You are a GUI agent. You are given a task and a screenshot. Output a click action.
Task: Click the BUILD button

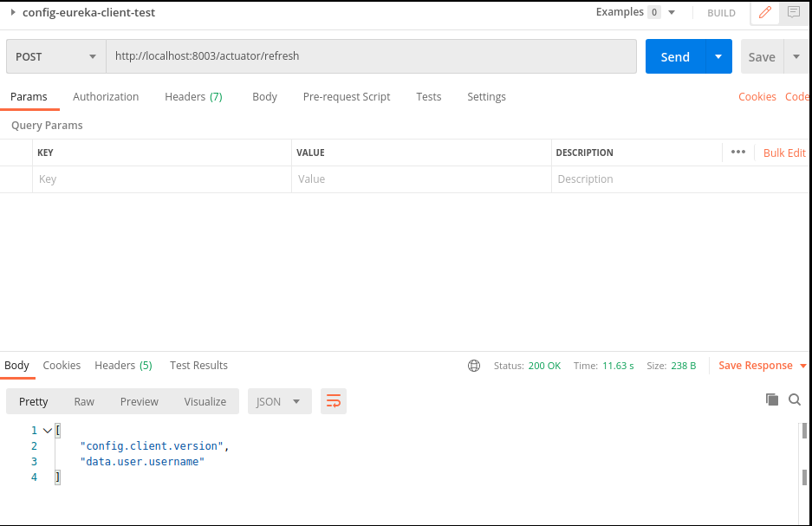pyautogui.click(x=721, y=13)
